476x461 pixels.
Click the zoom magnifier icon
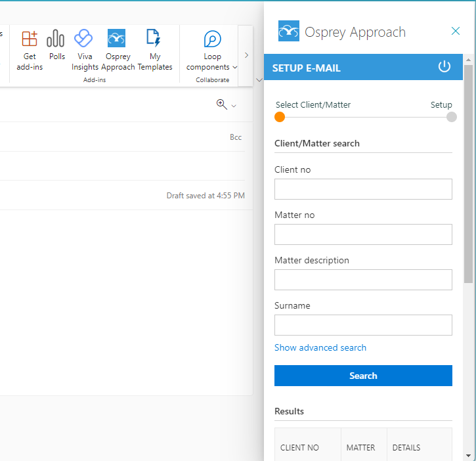(222, 104)
